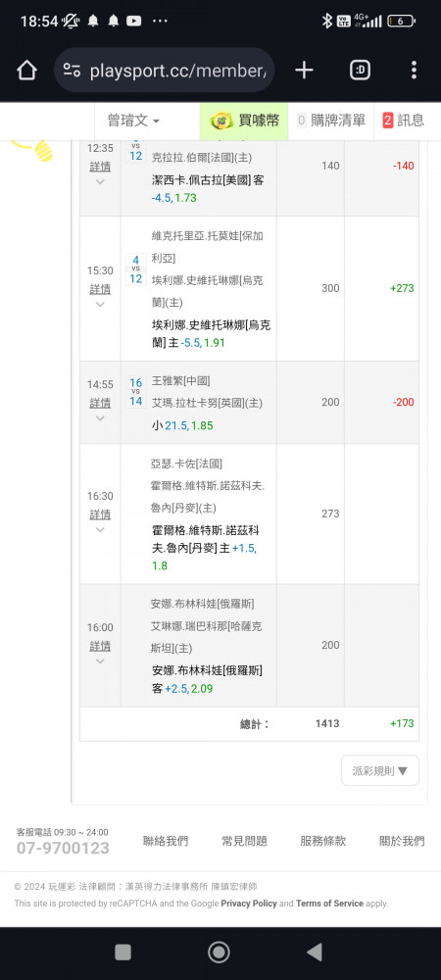The height and width of the screenshot is (980, 441).
Task: Expand details chevron for the 16:00 match
Action: coord(100,661)
